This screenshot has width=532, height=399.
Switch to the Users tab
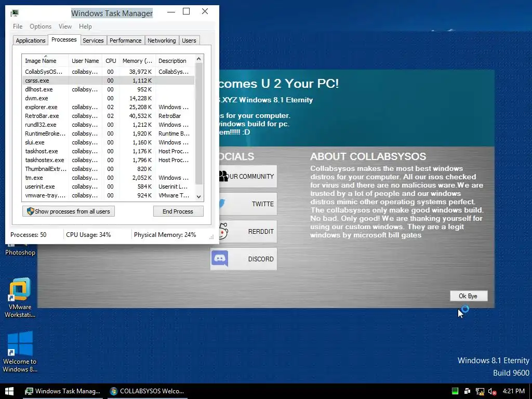(189, 41)
